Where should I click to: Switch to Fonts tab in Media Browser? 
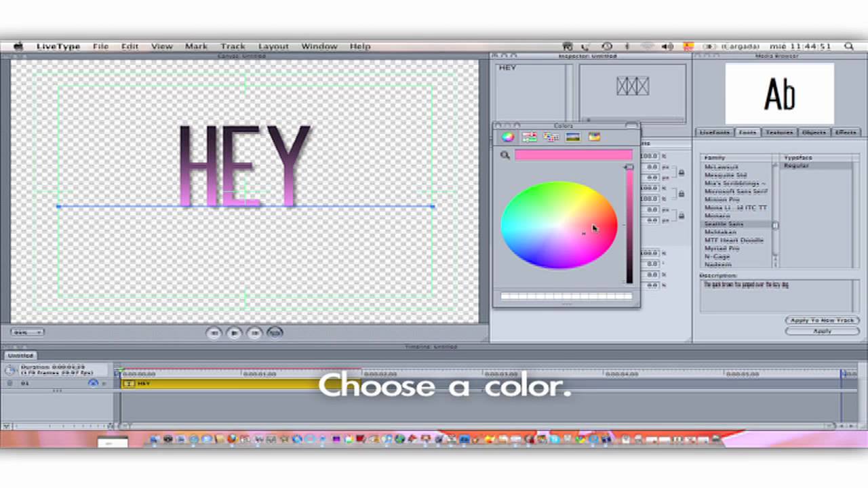[x=747, y=132]
